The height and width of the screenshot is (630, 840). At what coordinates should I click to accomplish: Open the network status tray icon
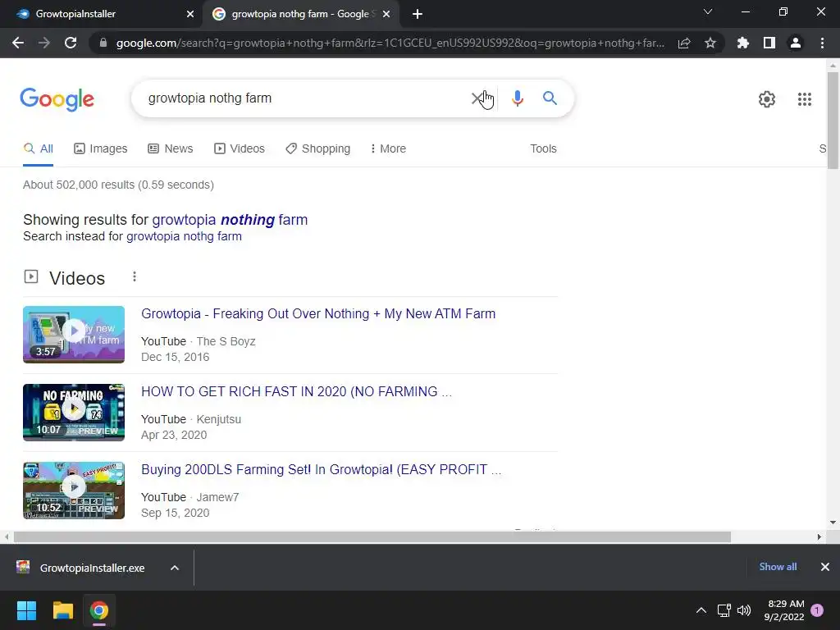pos(724,610)
